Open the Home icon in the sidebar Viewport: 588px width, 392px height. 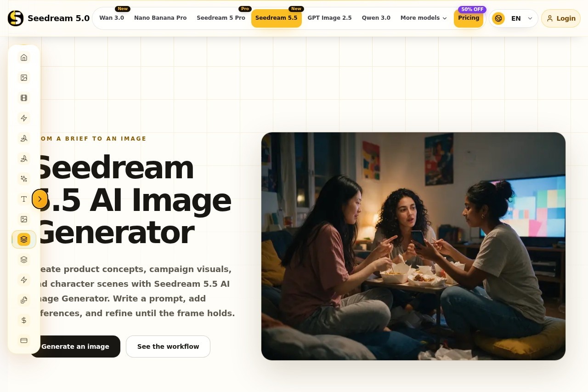coord(24,57)
